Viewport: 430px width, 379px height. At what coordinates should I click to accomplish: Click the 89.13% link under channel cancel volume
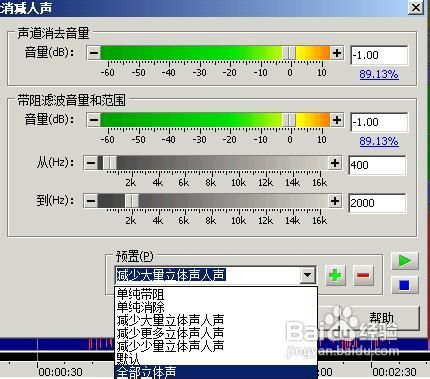[x=379, y=74]
